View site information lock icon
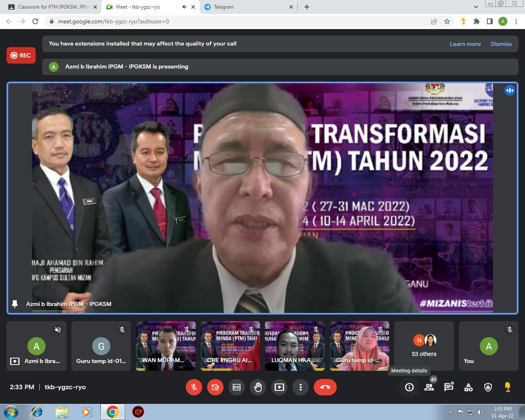Screen dimensions: 525x420 click(x=52, y=21)
